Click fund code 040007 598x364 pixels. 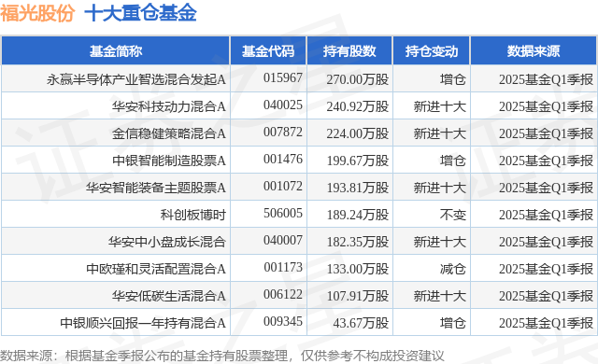(x=282, y=240)
